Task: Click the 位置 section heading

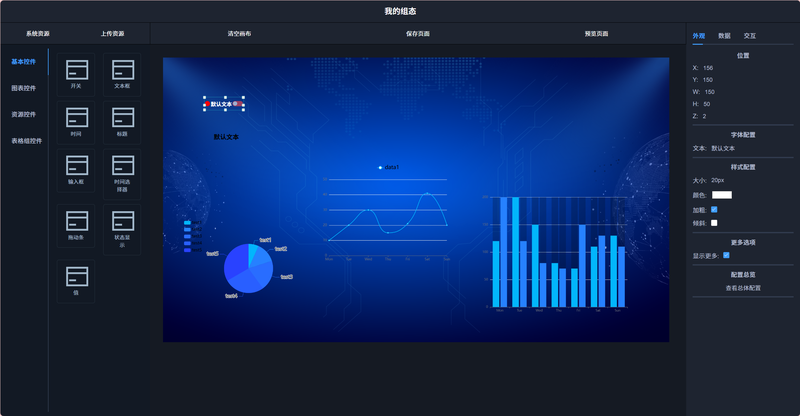Action: [743, 56]
